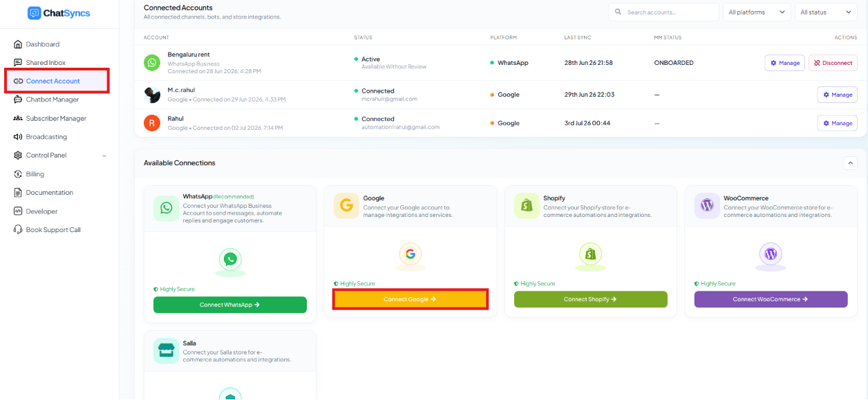Click the Subscriber Manager people icon

18,118
